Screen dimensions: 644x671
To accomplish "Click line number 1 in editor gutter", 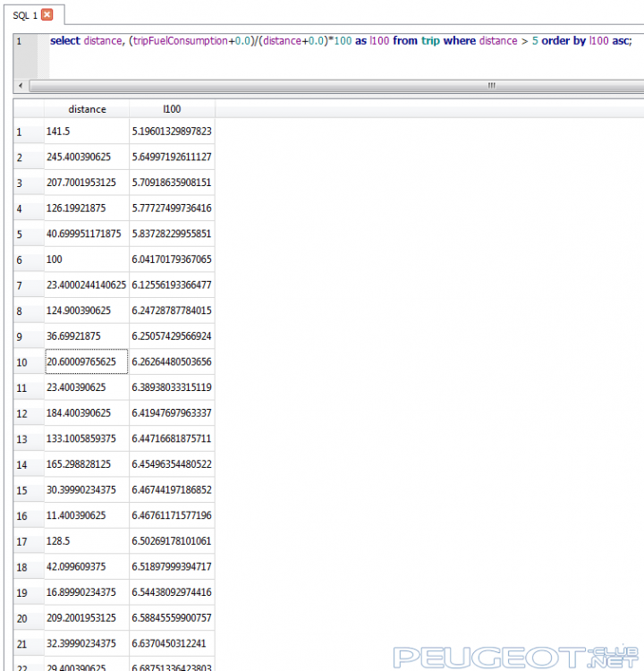I will click(20, 41).
